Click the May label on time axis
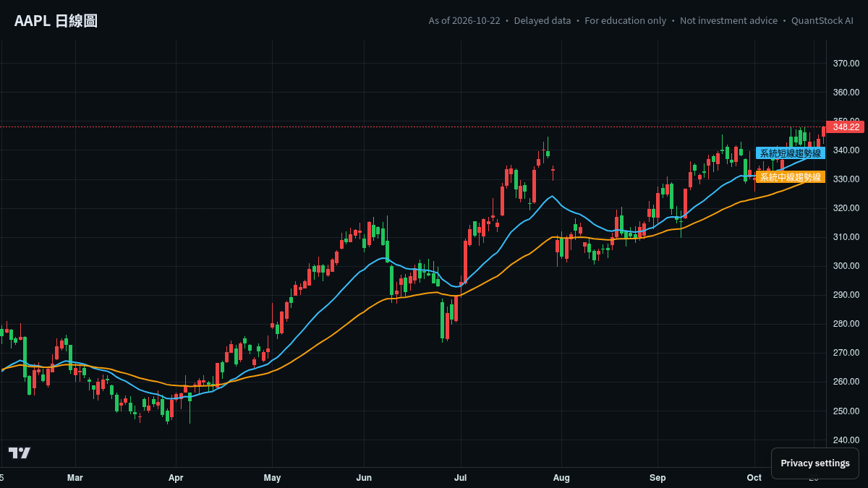 pyautogui.click(x=272, y=478)
